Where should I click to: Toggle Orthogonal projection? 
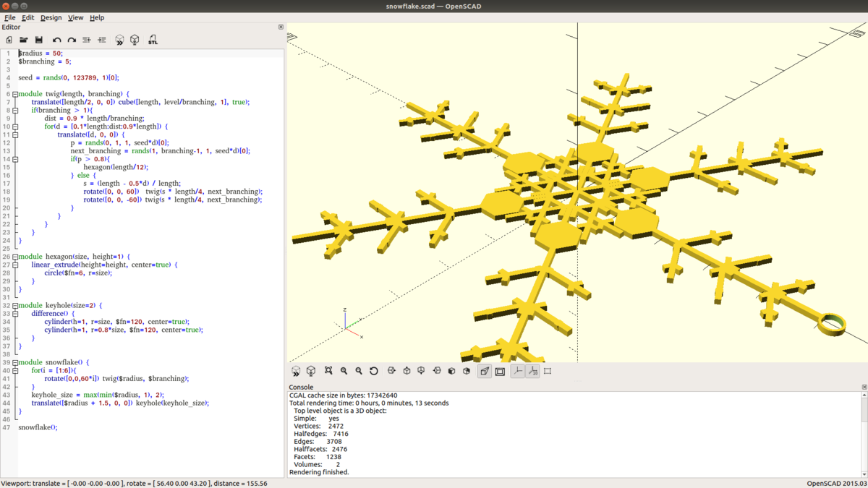pyautogui.click(x=500, y=371)
